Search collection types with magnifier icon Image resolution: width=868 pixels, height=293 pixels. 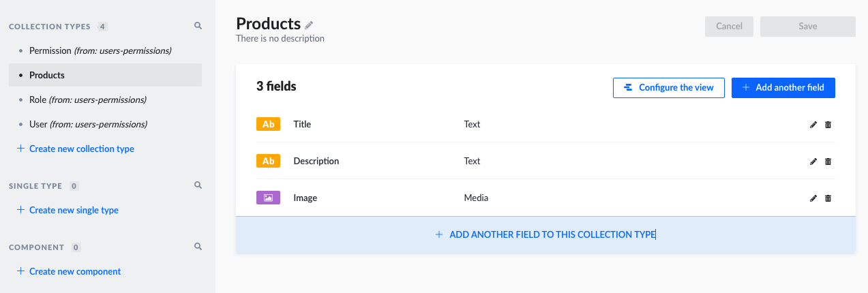tap(198, 26)
